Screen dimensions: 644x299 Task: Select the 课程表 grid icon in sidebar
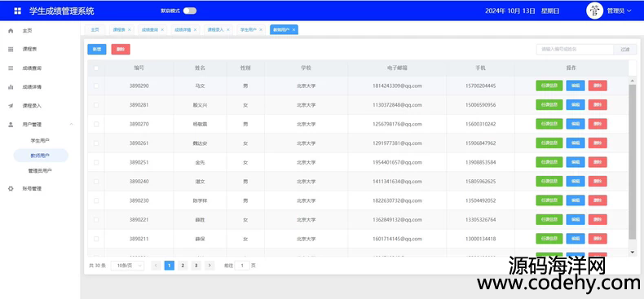click(11, 49)
